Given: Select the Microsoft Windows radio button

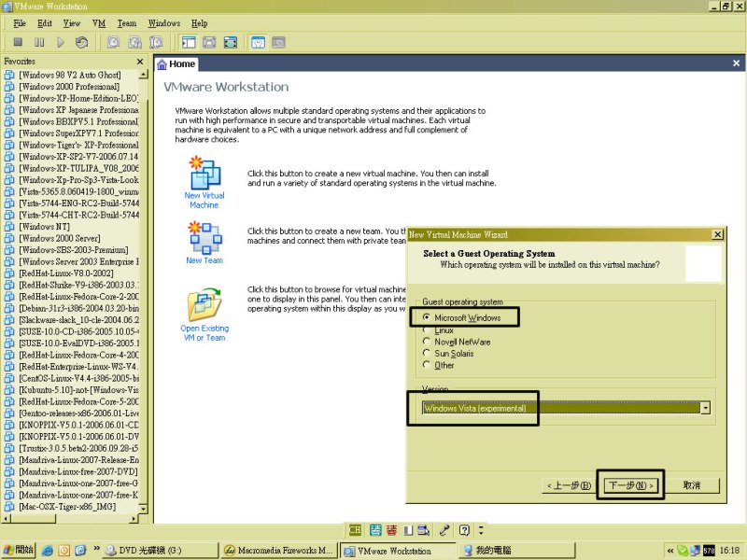Looking at the screenshot, I should [427, 317].
